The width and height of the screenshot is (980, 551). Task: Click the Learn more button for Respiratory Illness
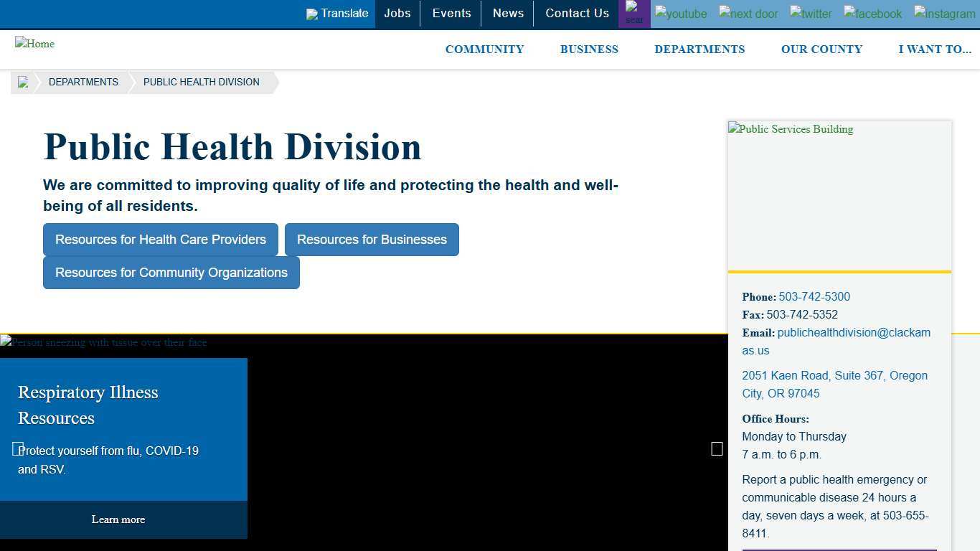click(118, 519)
